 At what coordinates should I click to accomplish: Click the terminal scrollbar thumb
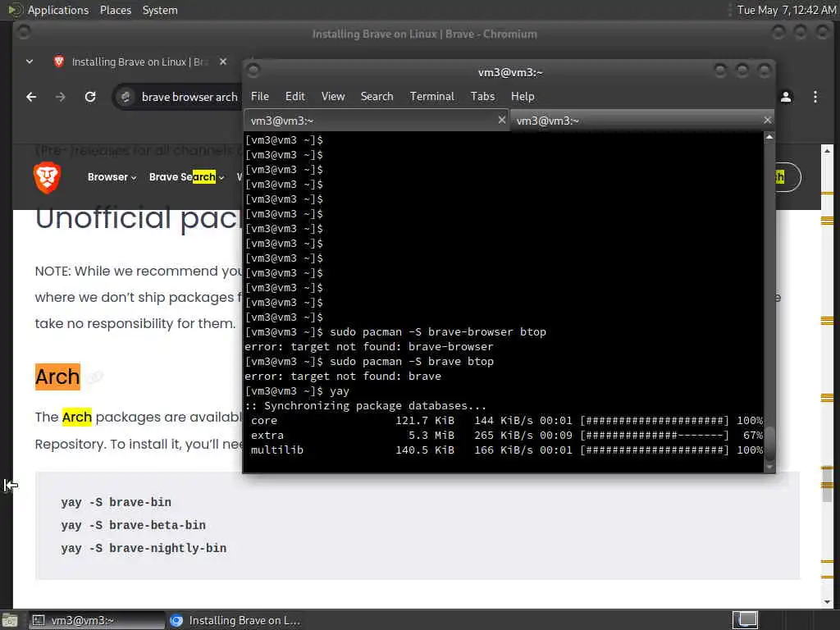click(769, 444)
